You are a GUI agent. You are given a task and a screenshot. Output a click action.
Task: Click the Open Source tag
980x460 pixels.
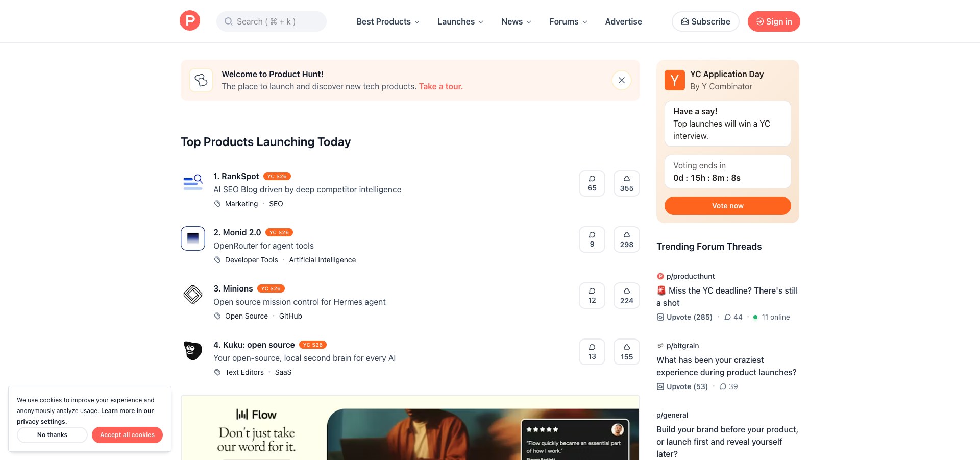tap(247, 316)
